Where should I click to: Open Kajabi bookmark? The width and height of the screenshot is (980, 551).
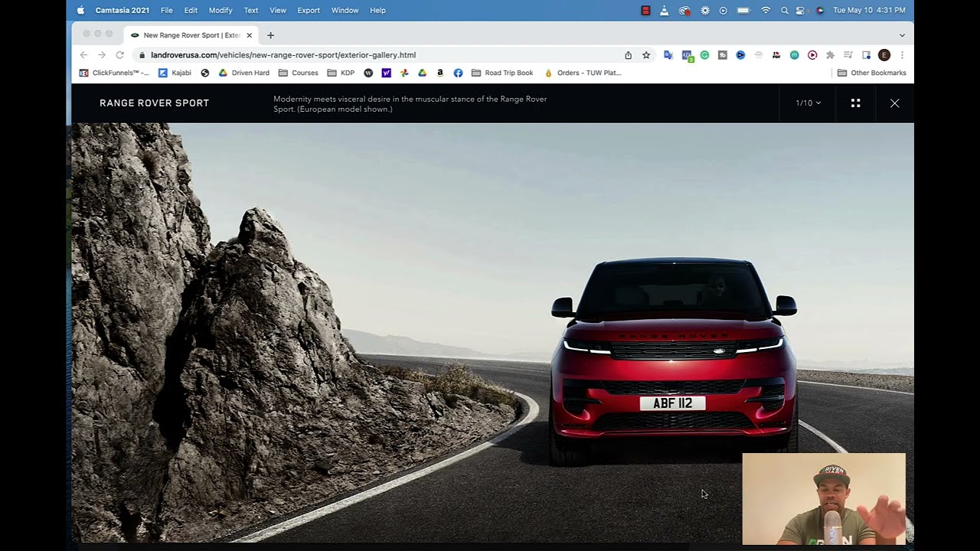pos(175,73)
